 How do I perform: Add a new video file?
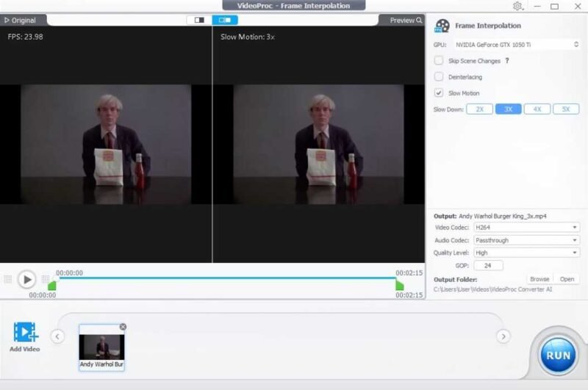tap(25, 337)
